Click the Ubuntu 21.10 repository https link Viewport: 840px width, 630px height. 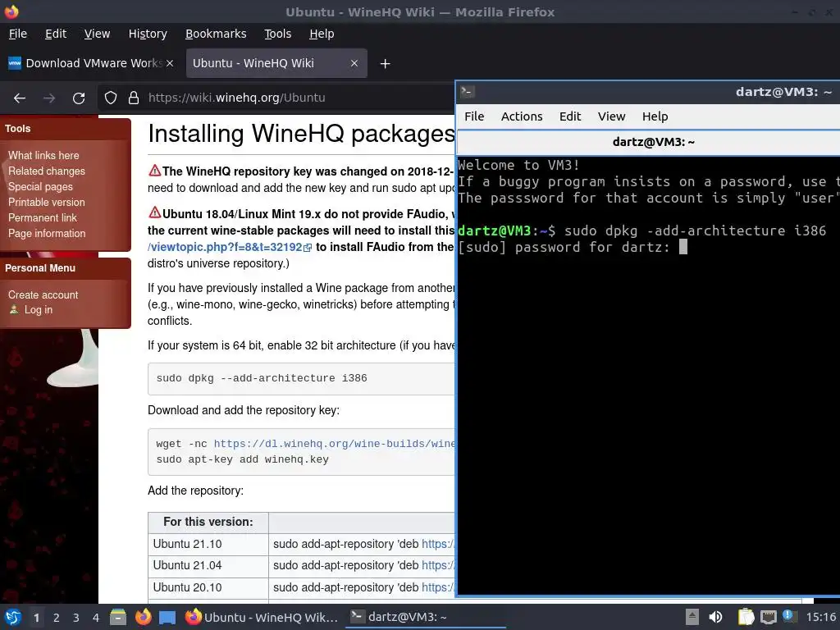point(438,544)
